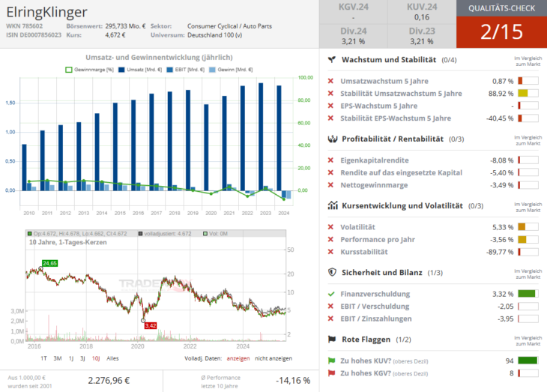The width and height of the screenshot is (547, 392).
Task: Click the red X beside Eigenkapitalrendite
Action: tap(330, 160)
